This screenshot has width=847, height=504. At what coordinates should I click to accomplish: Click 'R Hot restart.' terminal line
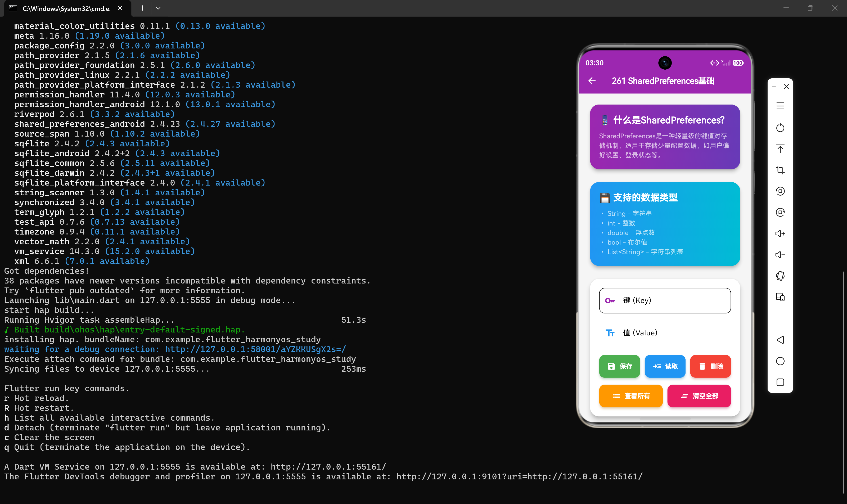pos(39,408)
